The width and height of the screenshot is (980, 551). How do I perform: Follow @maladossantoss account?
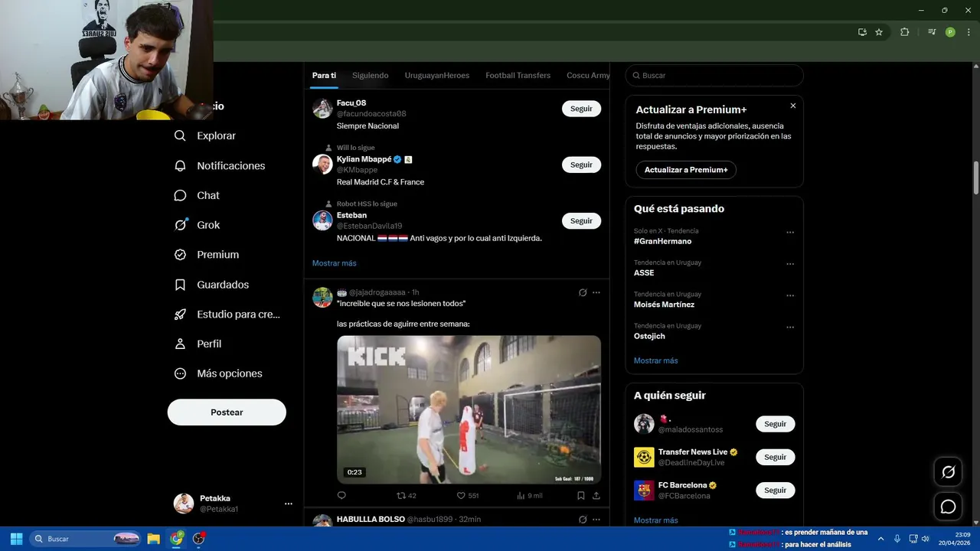775,424
